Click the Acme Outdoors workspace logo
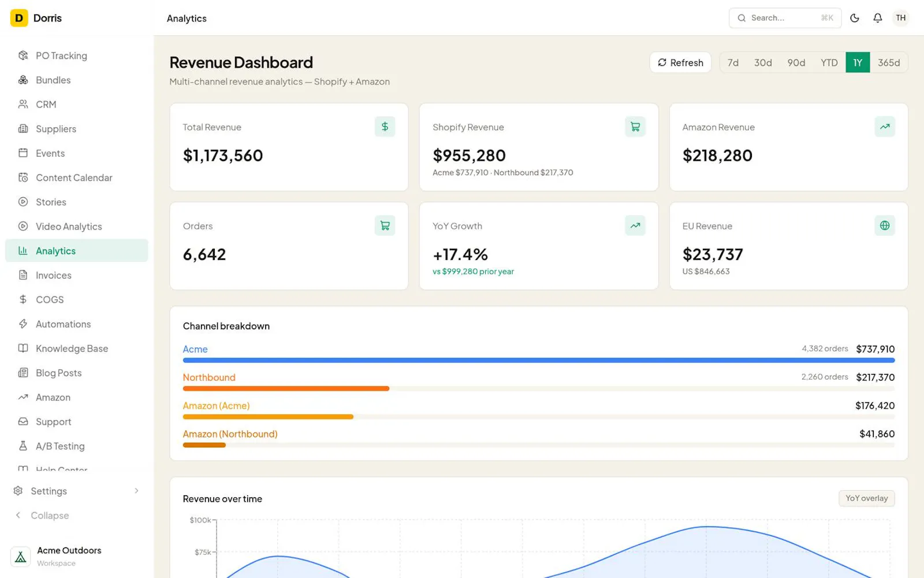The height and width of the screenshot is (578, 924). (x=20, y=557)
